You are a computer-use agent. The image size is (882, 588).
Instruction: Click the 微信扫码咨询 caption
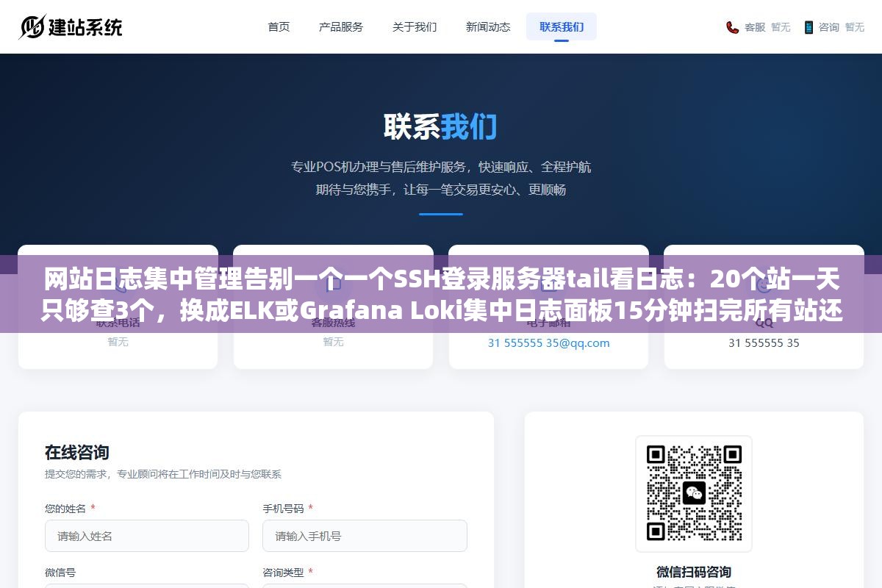click(x=694, y=572)
